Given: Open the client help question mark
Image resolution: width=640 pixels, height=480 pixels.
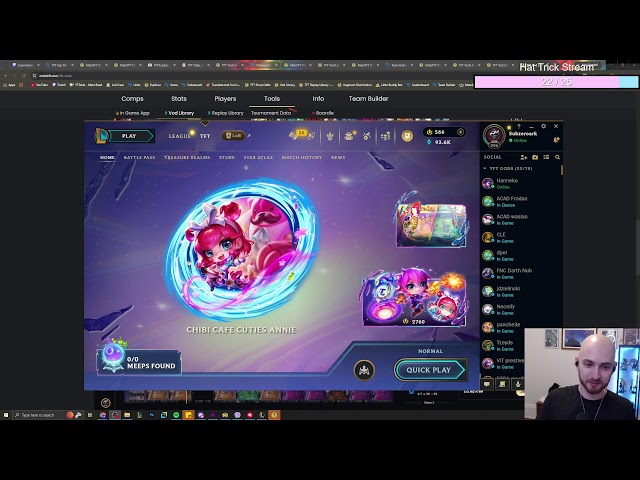Looking at the screenshot, I should pos(518,127).
